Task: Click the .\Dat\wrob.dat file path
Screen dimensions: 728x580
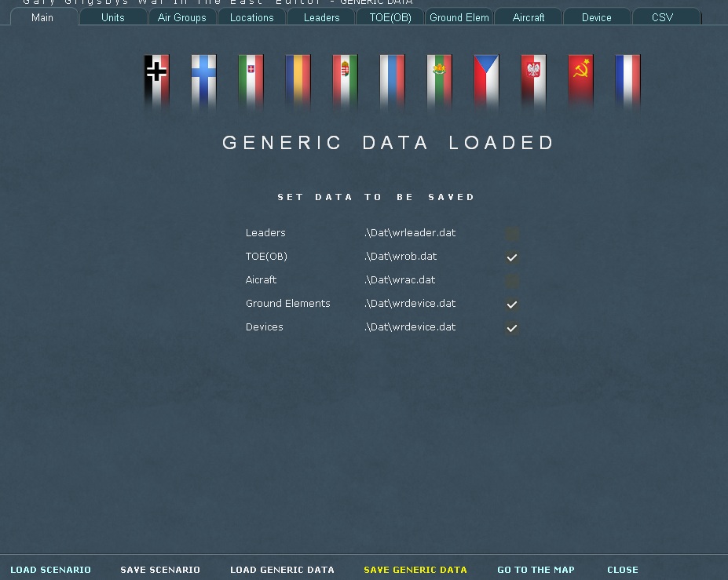Action: pos(401,256)
